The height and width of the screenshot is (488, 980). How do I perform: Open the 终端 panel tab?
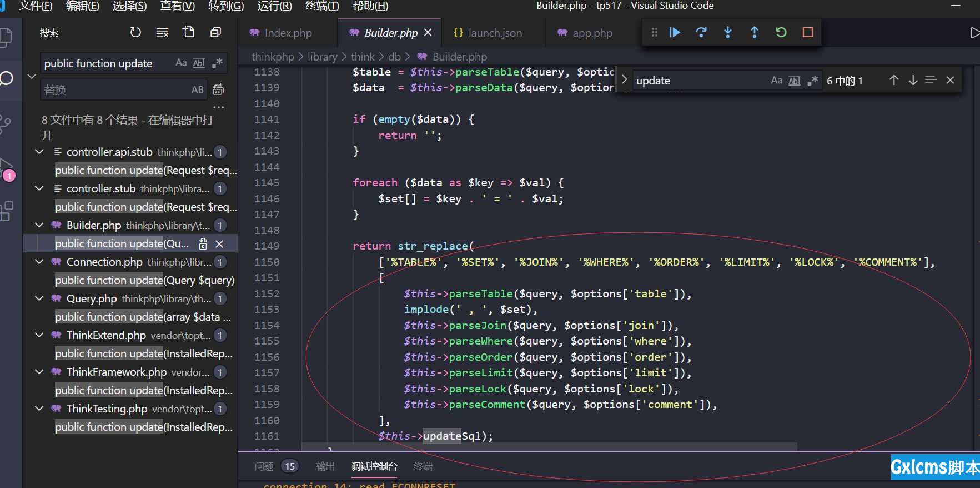click(x=423, y=466)
